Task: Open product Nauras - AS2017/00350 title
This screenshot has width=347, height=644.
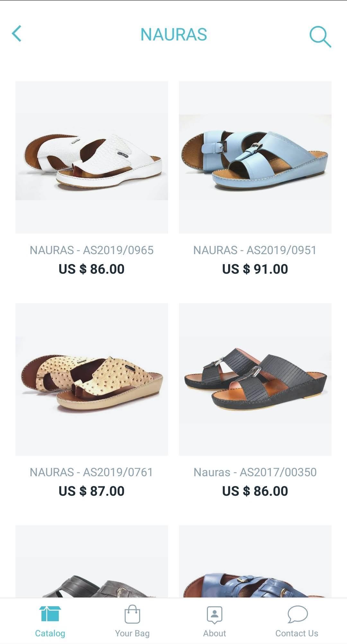Action: coord(255,472)
